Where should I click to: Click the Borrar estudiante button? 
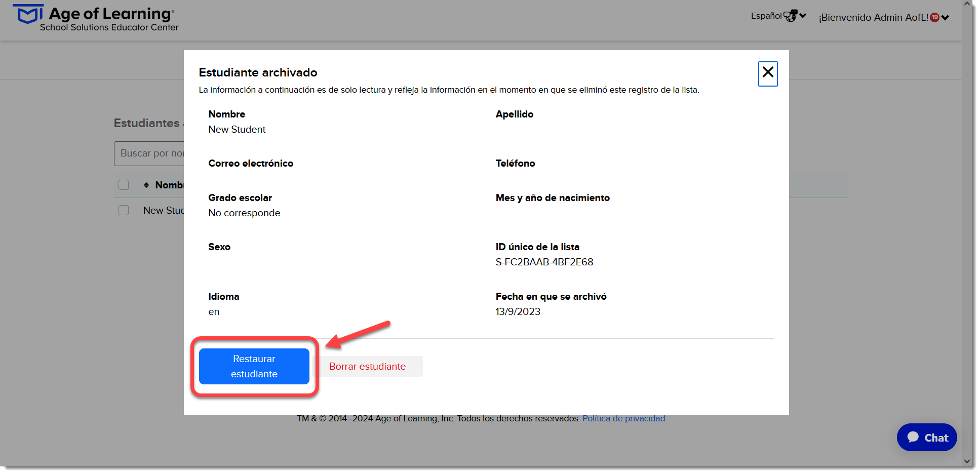pyautogui.click(x=367, y=366)
